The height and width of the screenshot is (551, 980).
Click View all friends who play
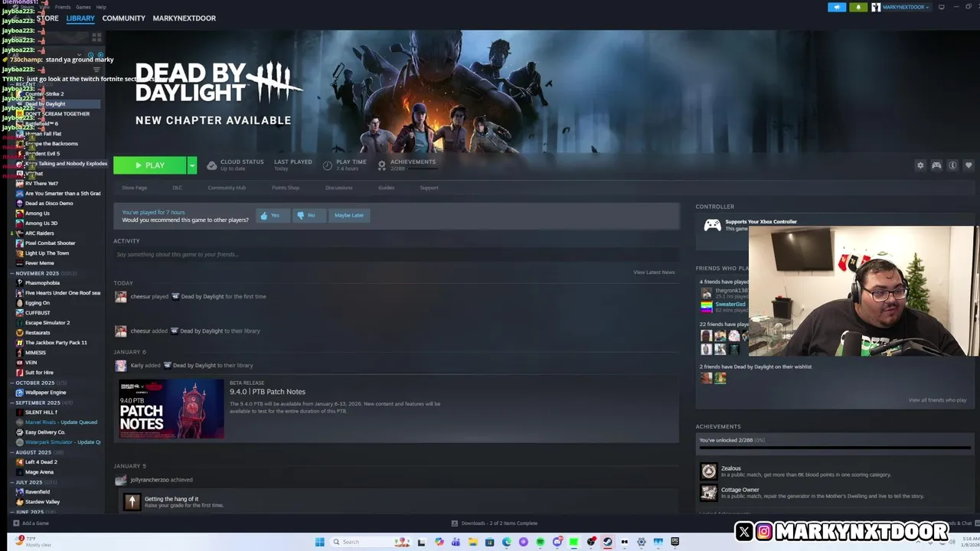[x=937, y=400]
